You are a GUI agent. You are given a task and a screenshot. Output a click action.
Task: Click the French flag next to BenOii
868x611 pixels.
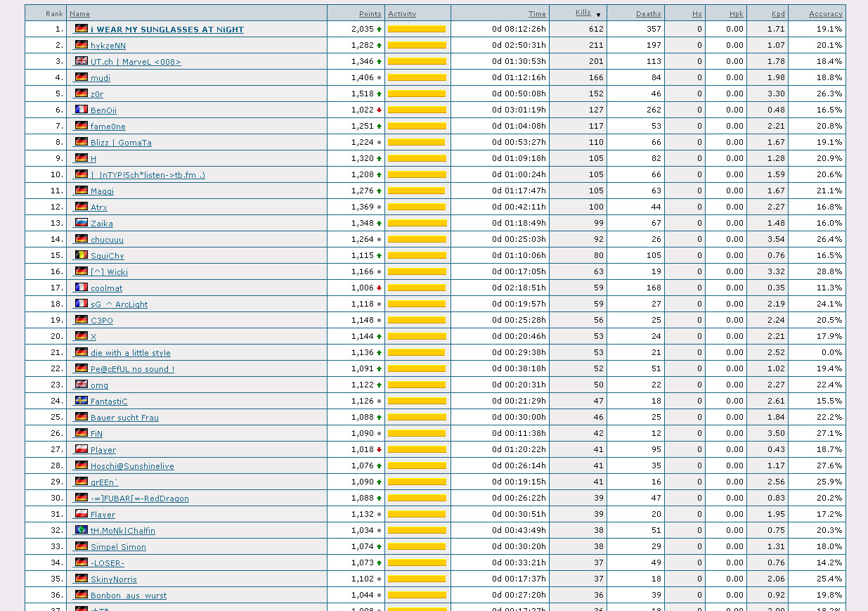click(x=82, y=110)
